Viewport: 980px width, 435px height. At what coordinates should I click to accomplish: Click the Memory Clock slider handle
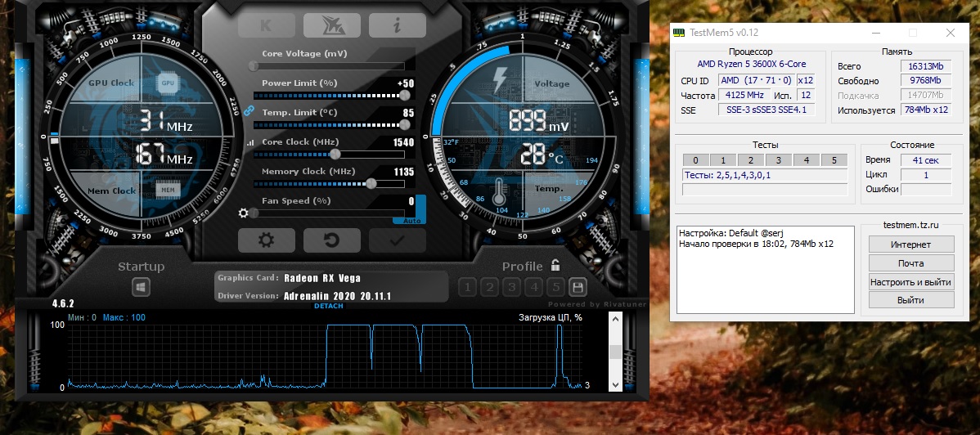[371, 183]
